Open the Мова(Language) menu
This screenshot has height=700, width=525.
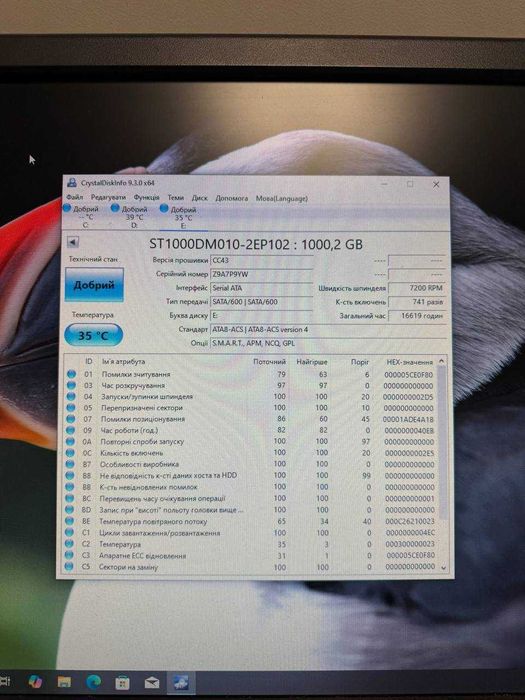(282, 198)
